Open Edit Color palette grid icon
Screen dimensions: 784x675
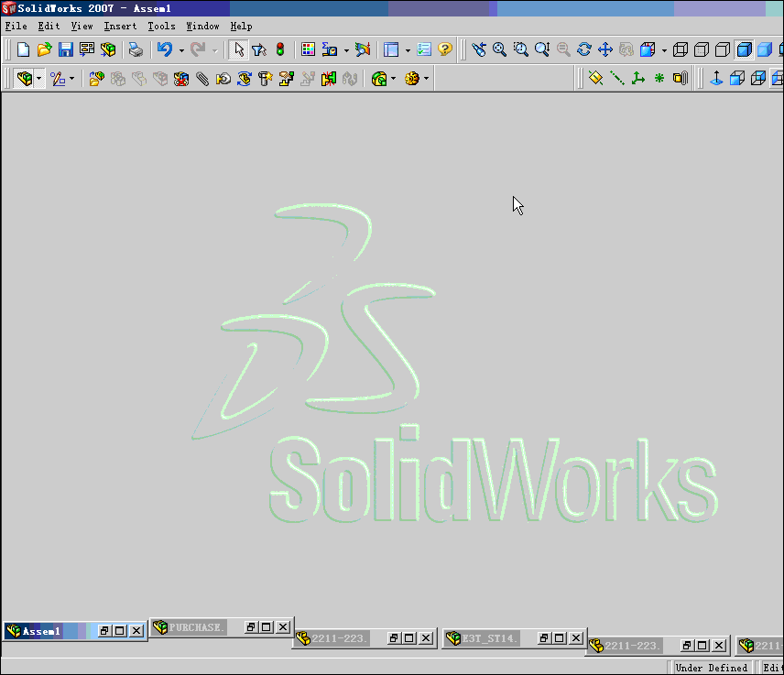click(308, 49)
